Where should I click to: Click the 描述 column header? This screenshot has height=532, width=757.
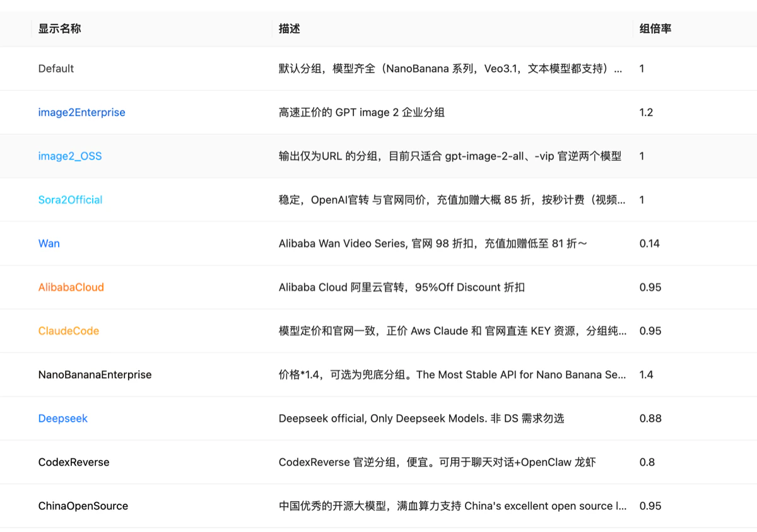tap(289, 28)
